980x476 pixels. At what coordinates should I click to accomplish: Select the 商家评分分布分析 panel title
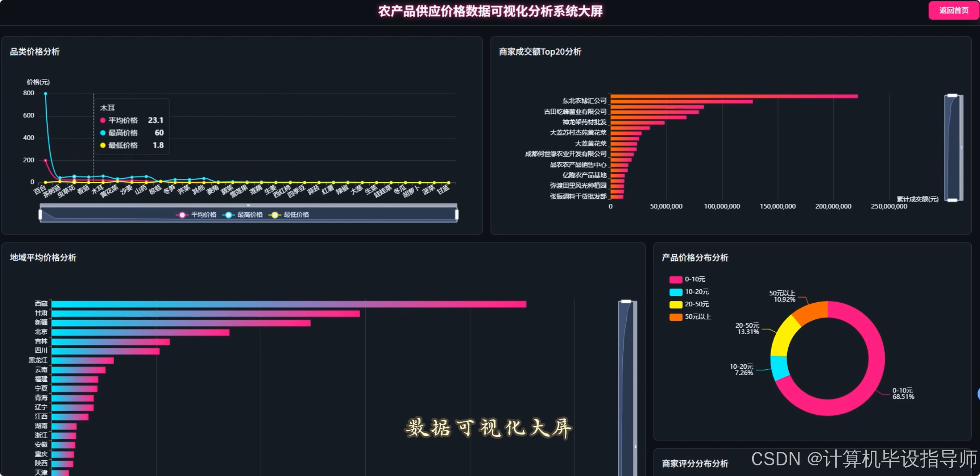[x=695, y=464]
